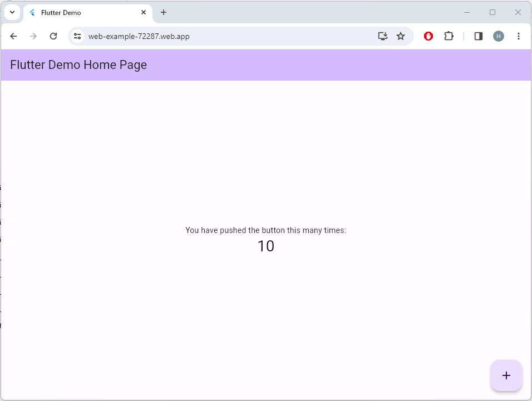Bookmark this page with the star

401,36
